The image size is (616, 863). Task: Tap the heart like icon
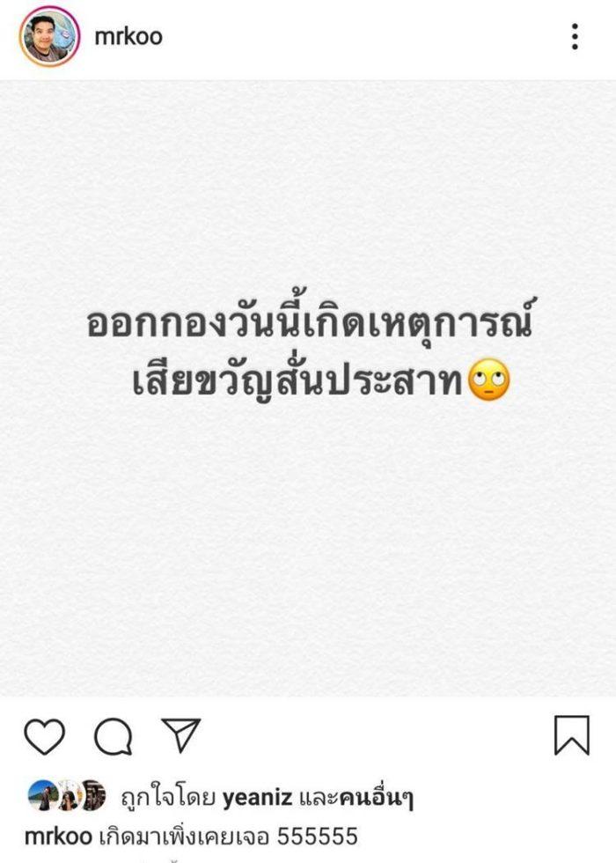pos(45,736)
